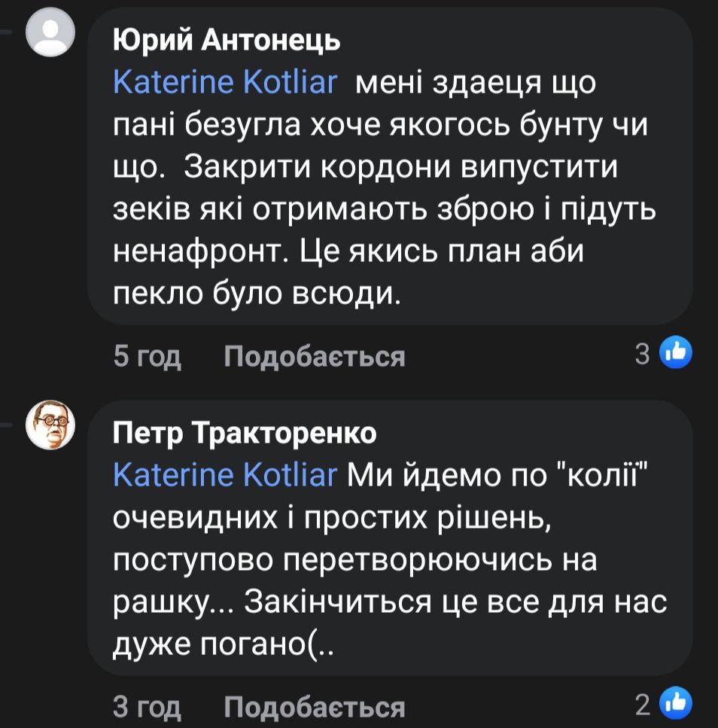Click the "3 год" comment timestamp

click(x=148, y=707)
